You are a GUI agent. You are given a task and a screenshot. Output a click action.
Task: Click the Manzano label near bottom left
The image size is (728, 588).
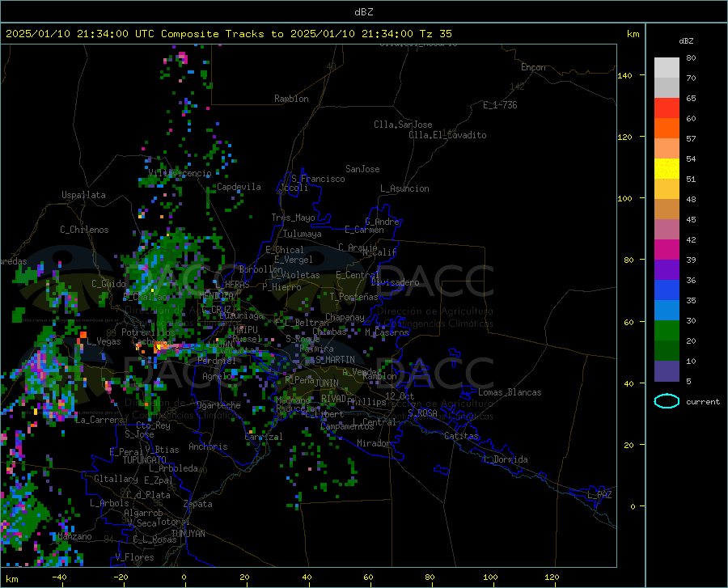[x=74, y=537]
